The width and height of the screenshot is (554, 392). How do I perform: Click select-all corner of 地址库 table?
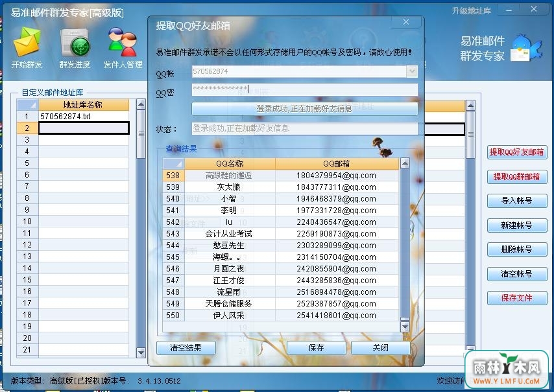click(27, 105)
